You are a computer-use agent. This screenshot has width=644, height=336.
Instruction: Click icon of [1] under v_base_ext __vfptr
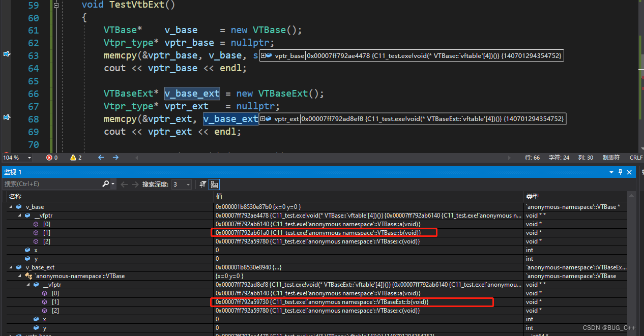click(x=45, y=302)
